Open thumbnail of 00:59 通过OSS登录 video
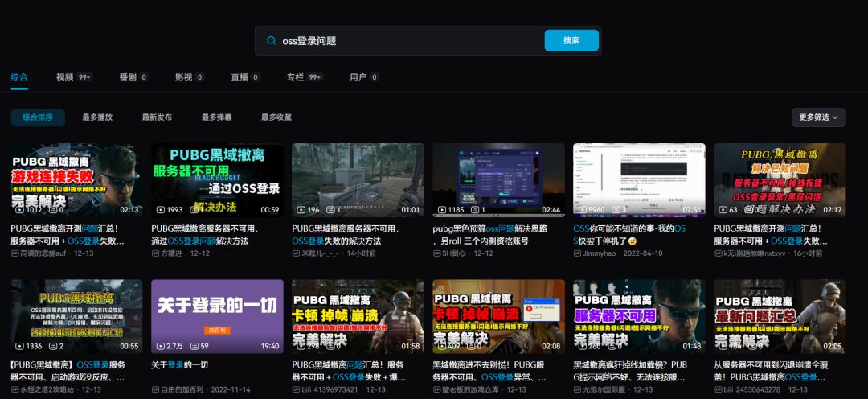 tap(217, 180)
